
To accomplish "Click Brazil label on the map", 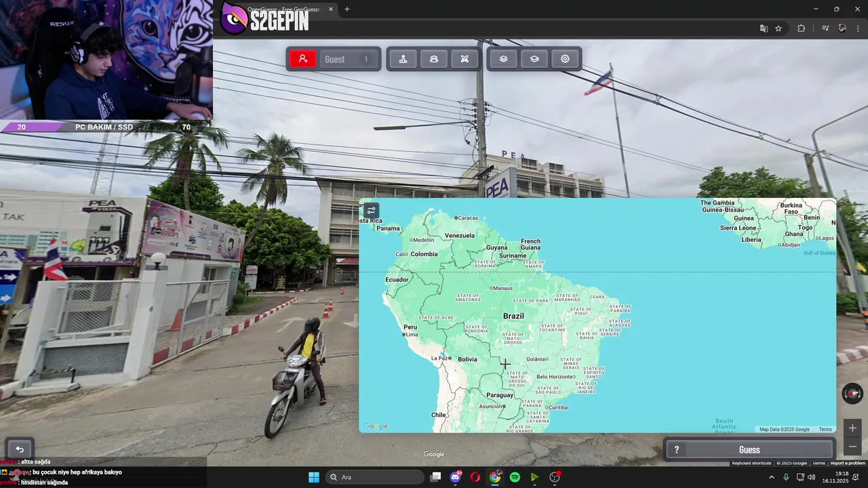I will click(513, 316).
